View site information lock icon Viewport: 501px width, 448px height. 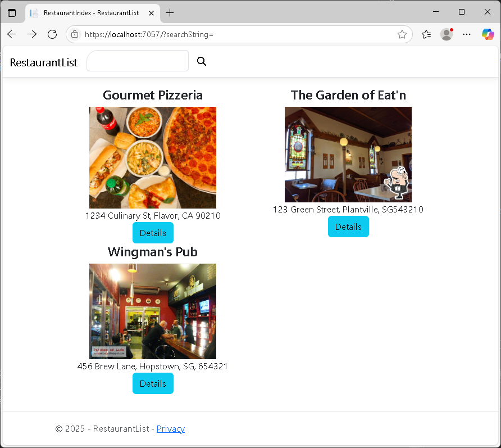pyautogui.click(x=75, y=34)
